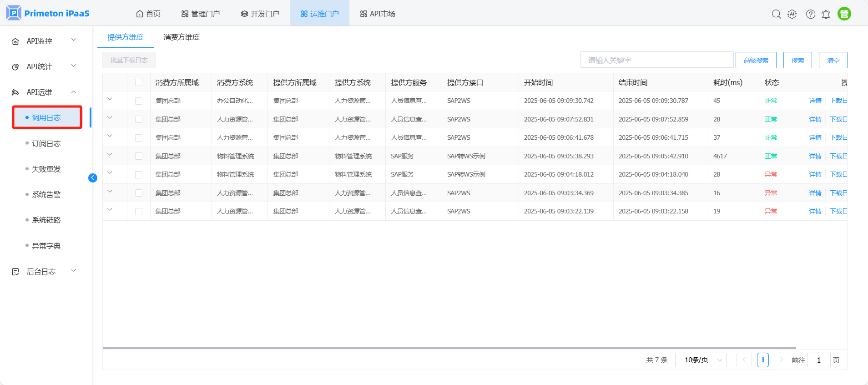Collapse sidebar with blue arrow button
The image size is (868, 385).
tap(93, 178)
